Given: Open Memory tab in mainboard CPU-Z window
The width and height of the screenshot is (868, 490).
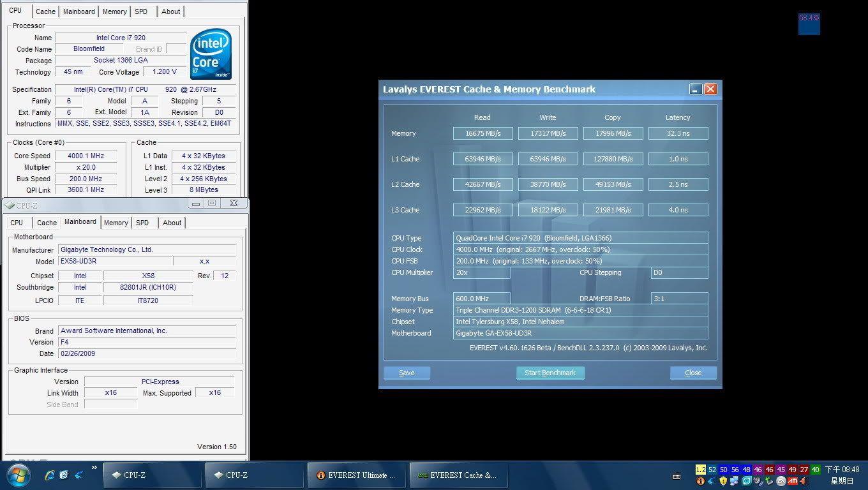Looking at the screenshot, I should 116,223.
